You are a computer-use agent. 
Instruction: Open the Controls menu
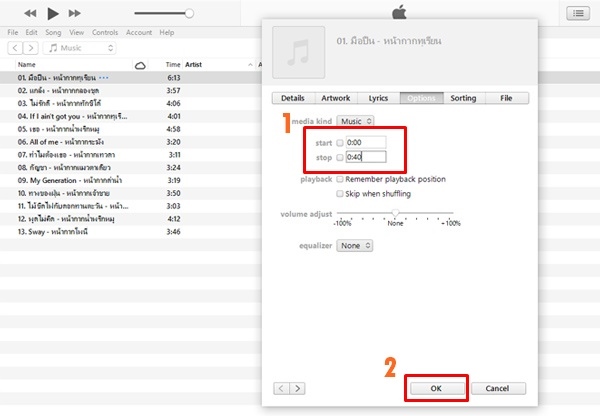[x=105, y=33]
